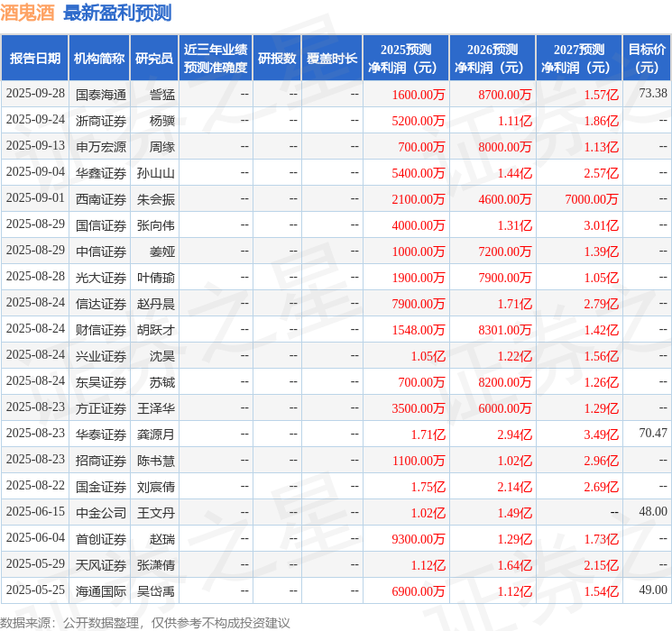Click the 研究员 column header

pos(154,58)
